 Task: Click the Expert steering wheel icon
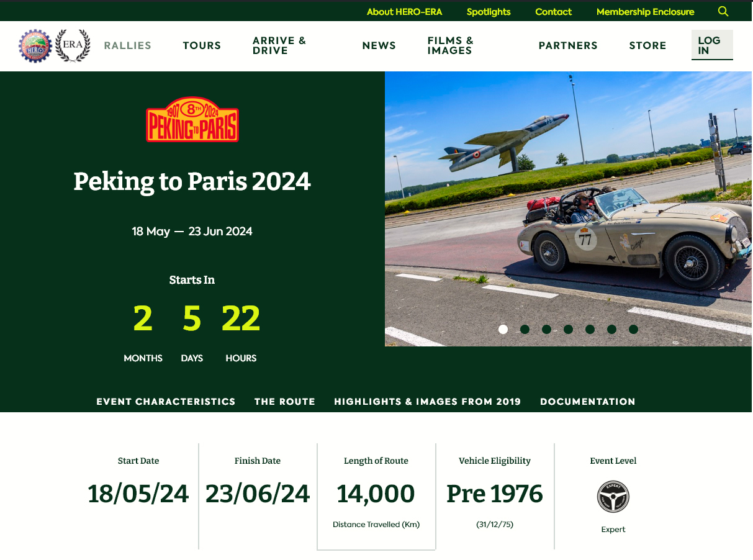pyautogui.click(x=613, y=497)
